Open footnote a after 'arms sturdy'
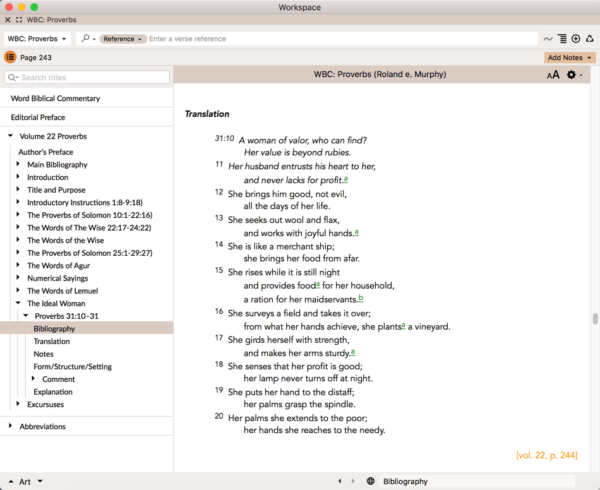 (353, 352)
